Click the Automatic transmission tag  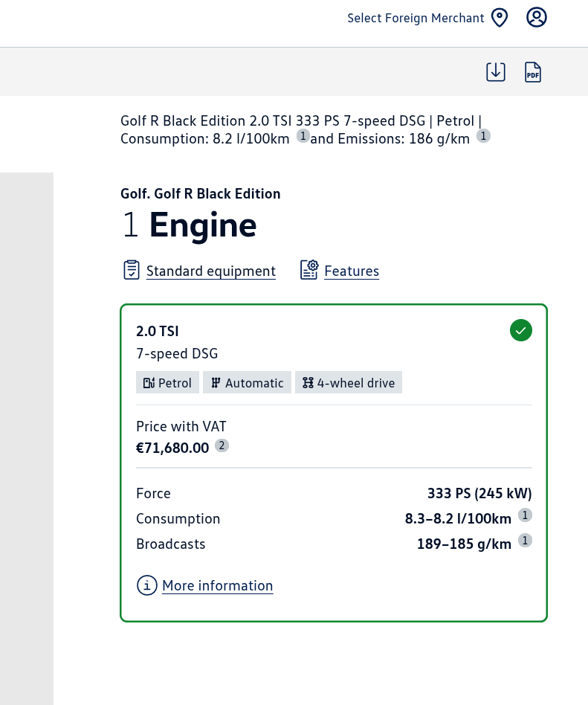[247, 383]
